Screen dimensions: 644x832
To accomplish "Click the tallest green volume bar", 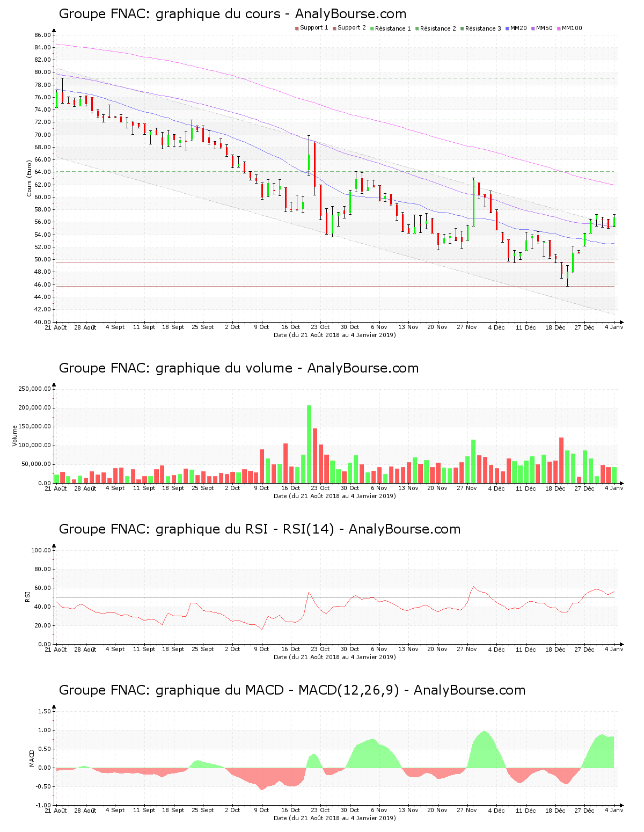I will 309,444.
